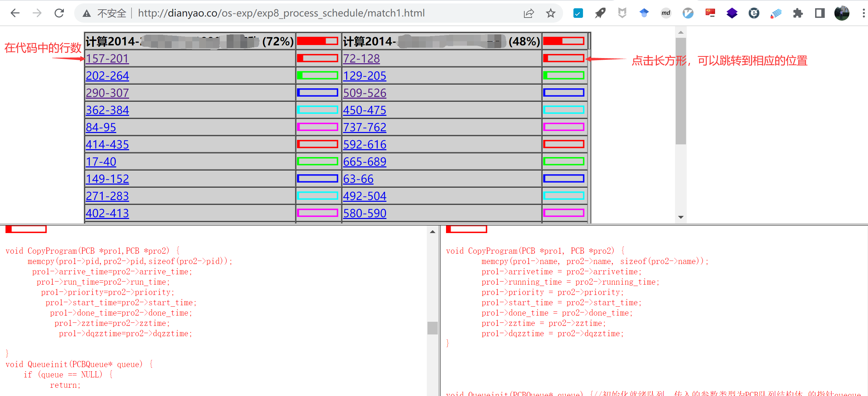Follow the 737-762 line link

point(365,127)
